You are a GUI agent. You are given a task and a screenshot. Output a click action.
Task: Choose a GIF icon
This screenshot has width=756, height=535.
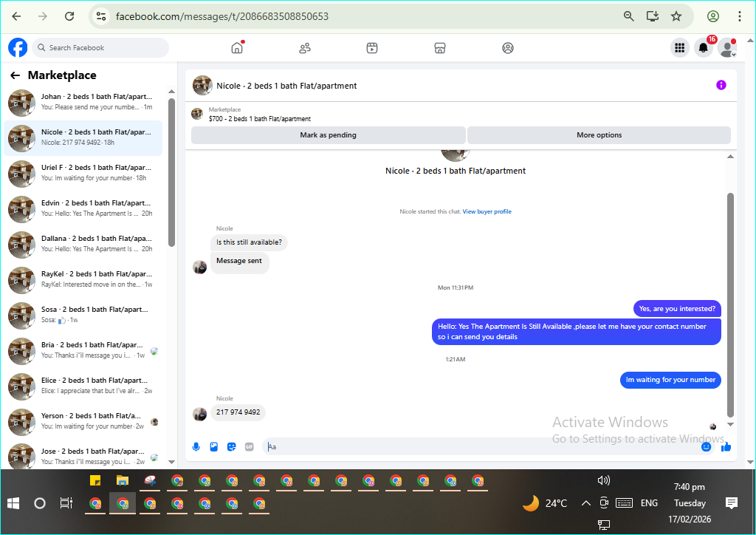point(250,447)
